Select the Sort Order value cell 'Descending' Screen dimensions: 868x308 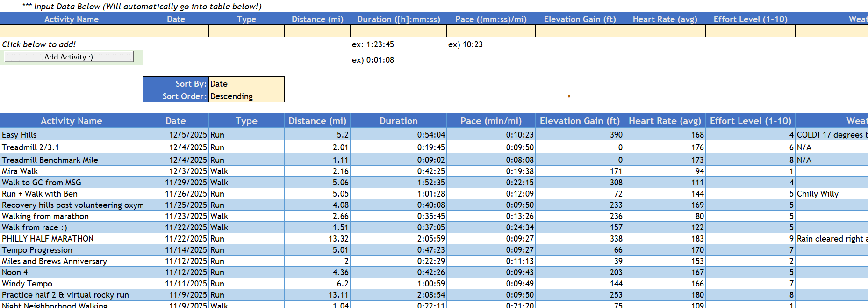click(246, 96)
